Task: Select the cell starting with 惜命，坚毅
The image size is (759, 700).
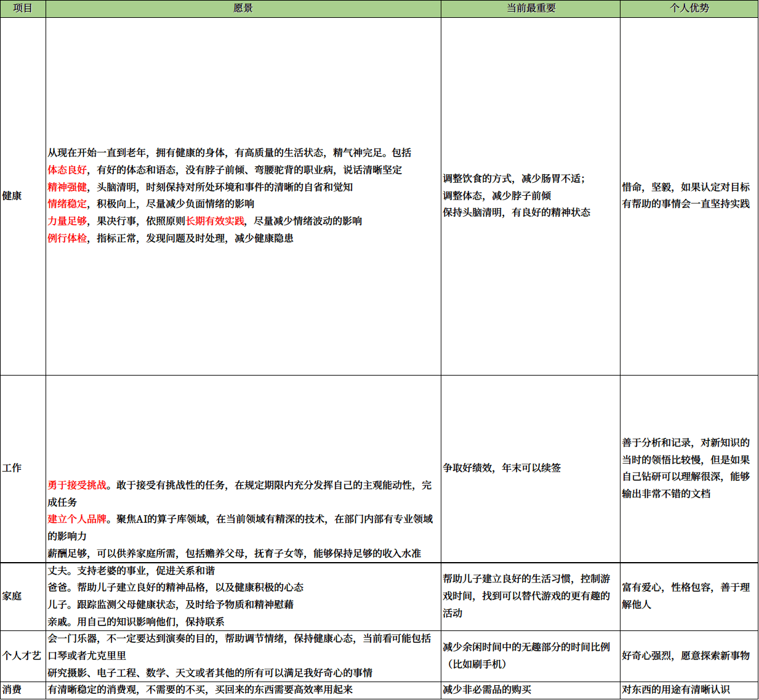Action: click(x=689, y=196)
